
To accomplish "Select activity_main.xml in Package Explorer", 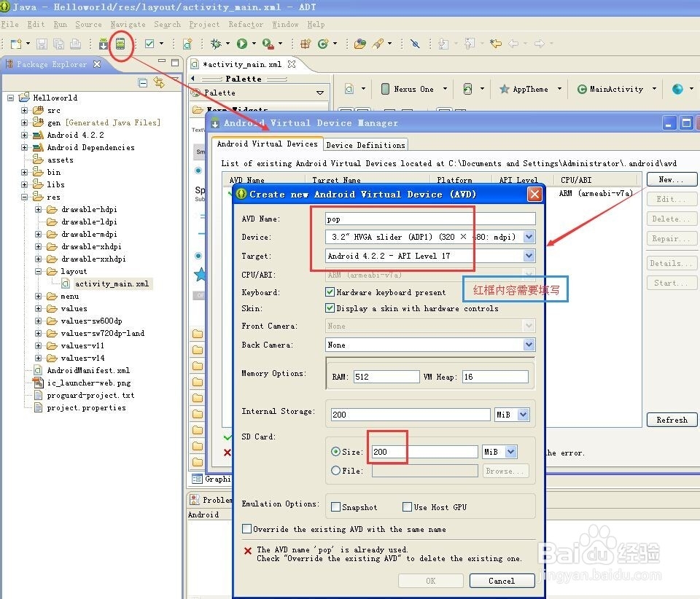I will tap(112, 283).
